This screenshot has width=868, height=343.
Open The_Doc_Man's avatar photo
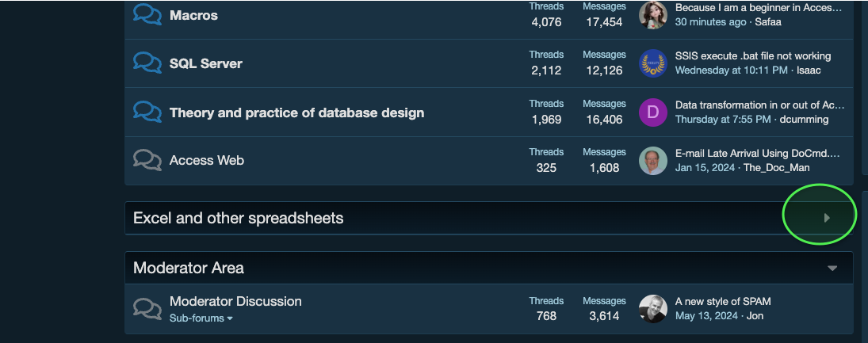coord(652,161)
